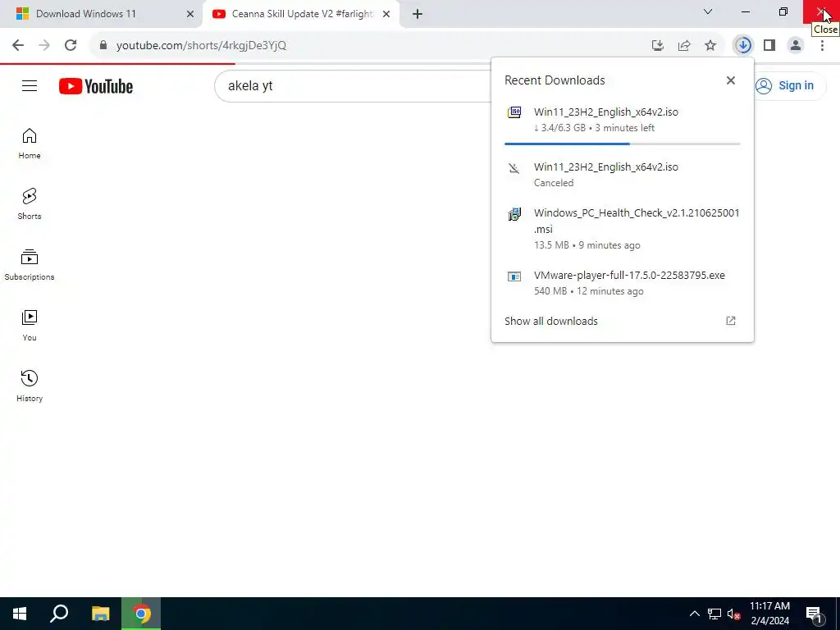Reload the YouTube page
Viewport: 840px width, 630px height.
pos(71,45)
